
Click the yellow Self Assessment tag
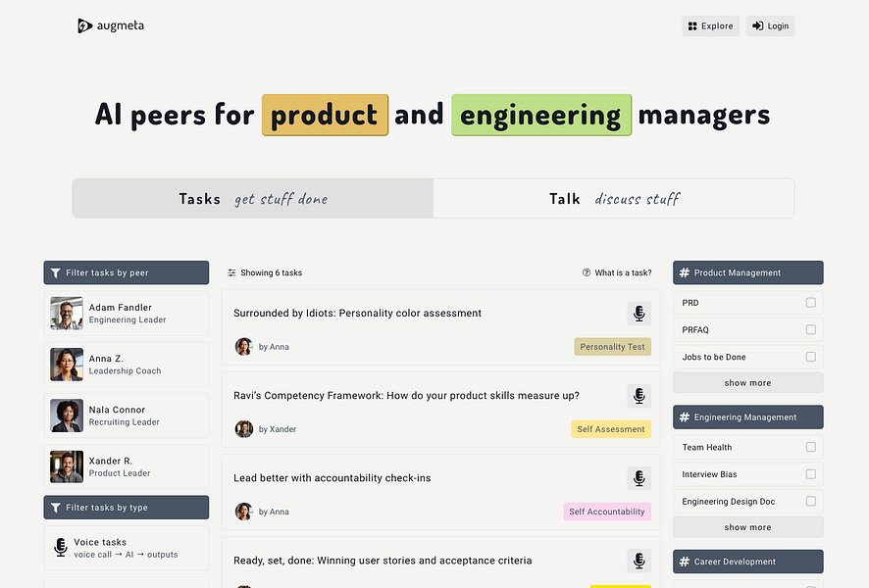611,429
